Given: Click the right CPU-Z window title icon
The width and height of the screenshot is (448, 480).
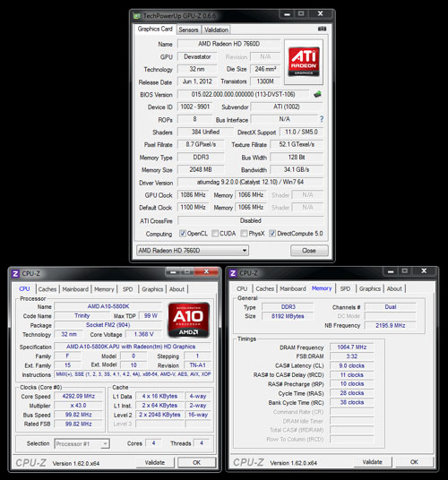Looking at the screenshot, I should pyautogui.click(x=233, y=273).
